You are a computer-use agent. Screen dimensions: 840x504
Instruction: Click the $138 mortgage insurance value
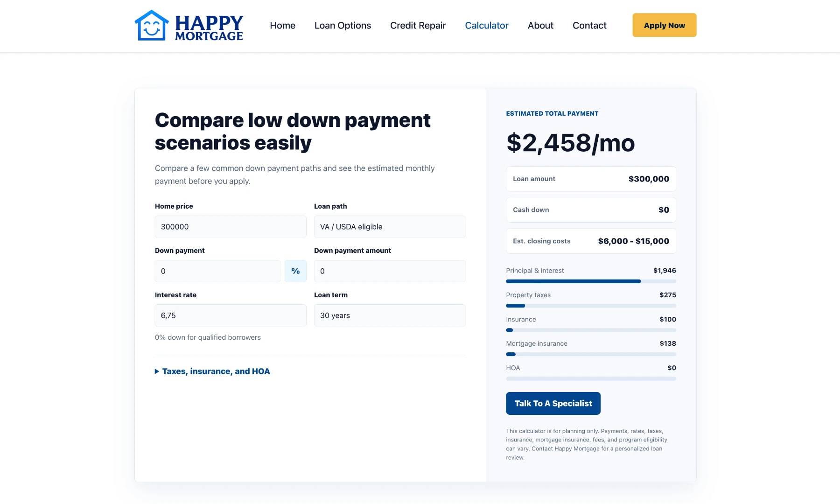[x=668, y=343]
